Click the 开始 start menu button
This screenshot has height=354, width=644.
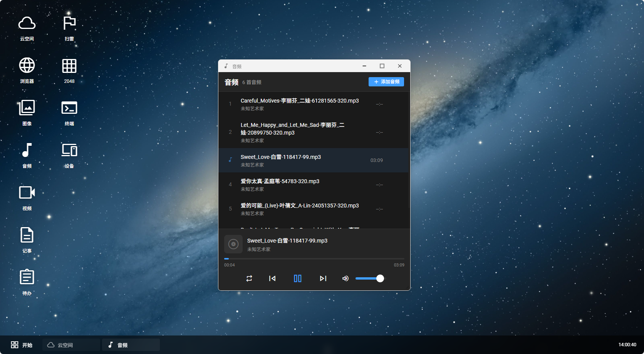(22, 345)
